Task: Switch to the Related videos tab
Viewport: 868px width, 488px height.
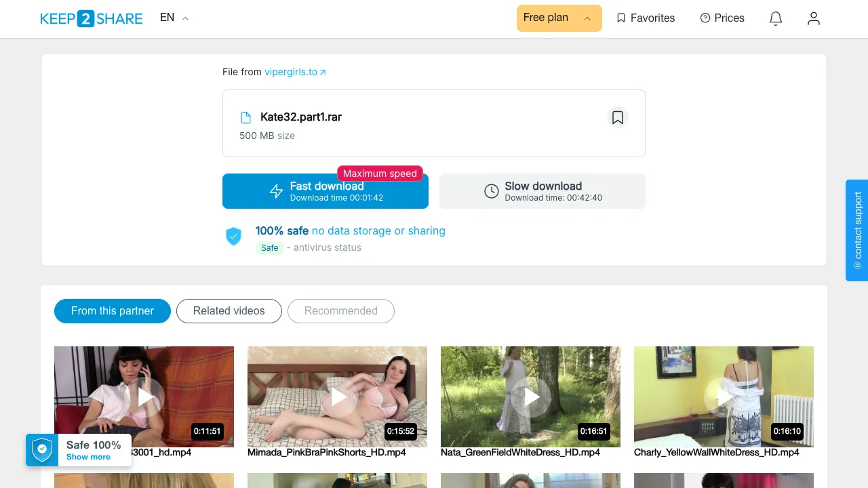Action: [x=229, y=310]
